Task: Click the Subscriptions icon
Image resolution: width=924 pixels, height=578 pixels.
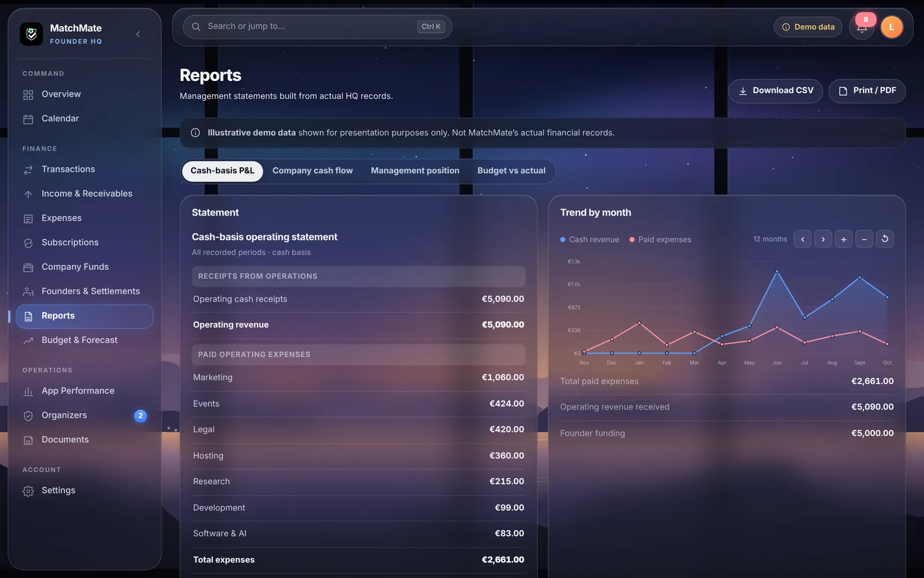Action: coord(28,243)
